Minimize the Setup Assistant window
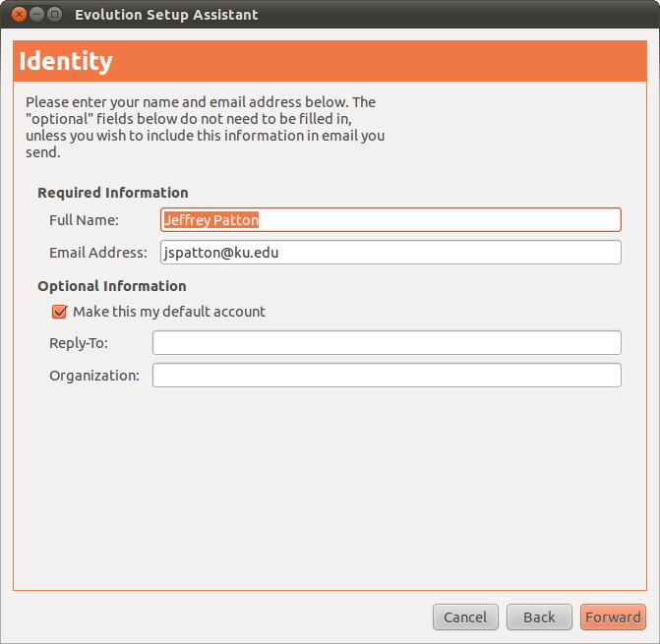Screen dimensions: 660x644 36,15
